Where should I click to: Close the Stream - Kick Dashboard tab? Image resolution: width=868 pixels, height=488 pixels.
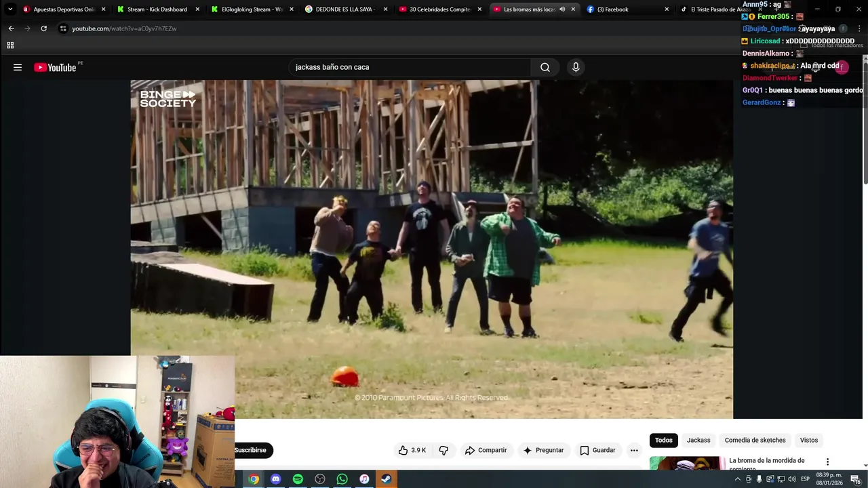coord(197,9)
